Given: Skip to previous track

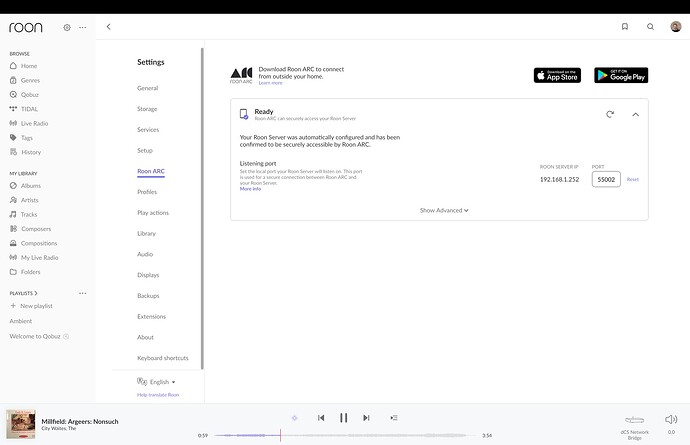Looking at the screenshot, I should tap(321, 418).
